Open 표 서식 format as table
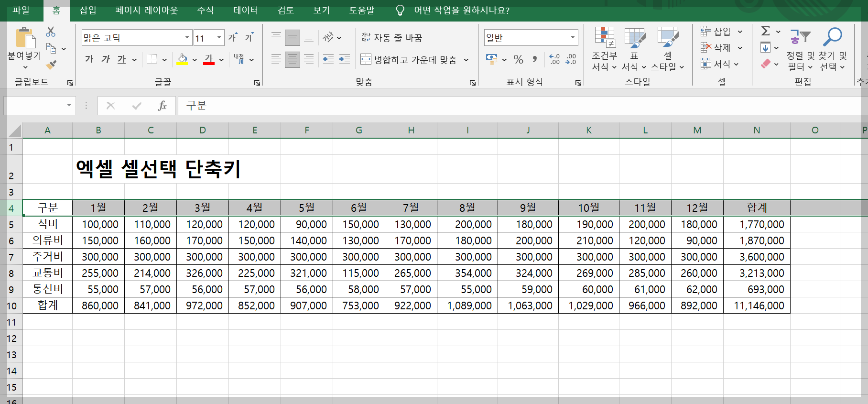 pyautogui.click(x=634, y=49)
